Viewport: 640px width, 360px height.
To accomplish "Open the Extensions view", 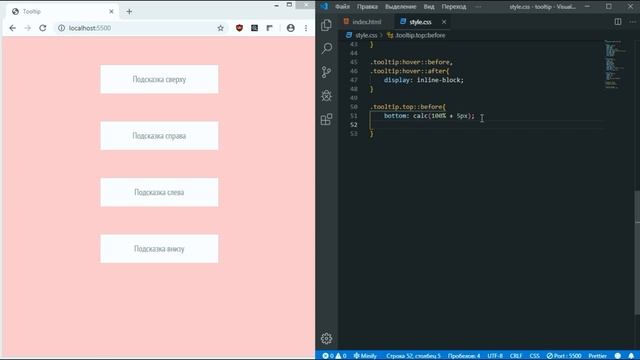I will pos(326,120).
